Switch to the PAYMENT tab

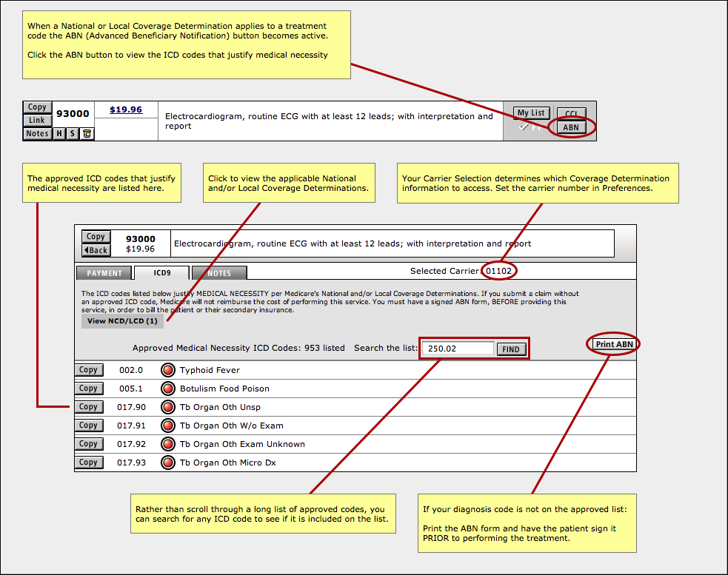(104, 273)
